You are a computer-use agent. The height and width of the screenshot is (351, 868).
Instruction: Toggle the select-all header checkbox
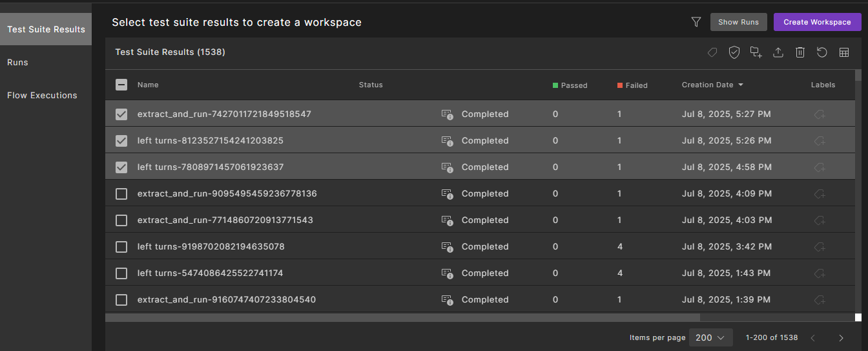click(121, 85)
